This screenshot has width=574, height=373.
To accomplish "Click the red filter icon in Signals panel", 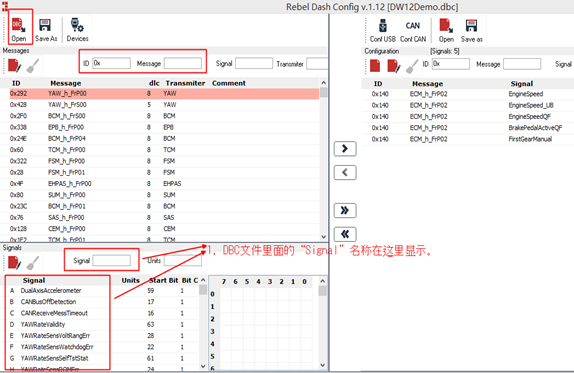I will 14,263.
